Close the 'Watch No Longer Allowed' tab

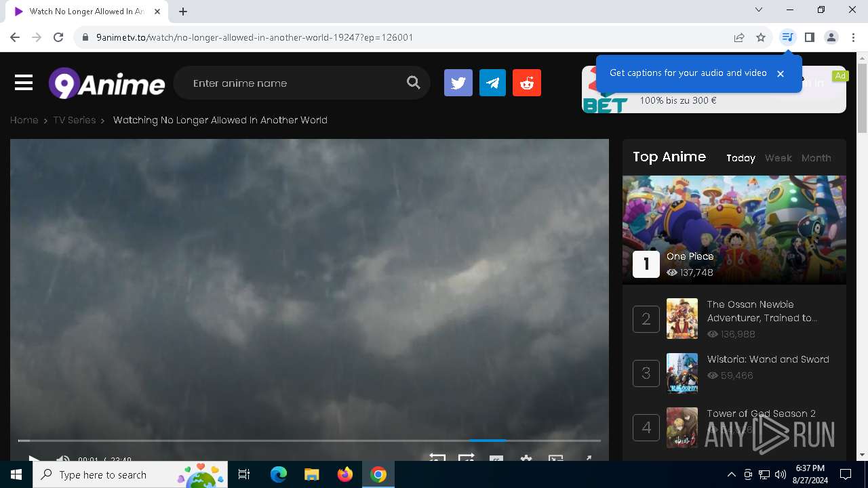tap(158, 11)
